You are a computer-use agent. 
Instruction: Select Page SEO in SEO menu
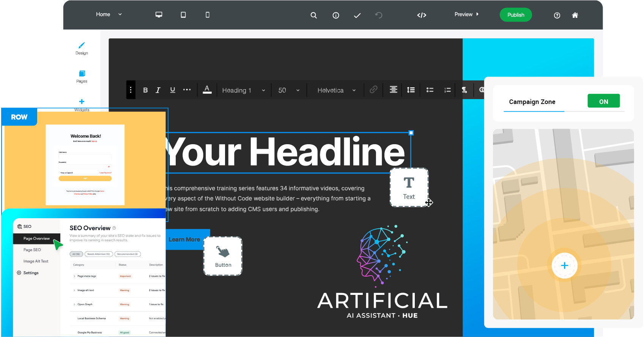(x=32, y=250)
